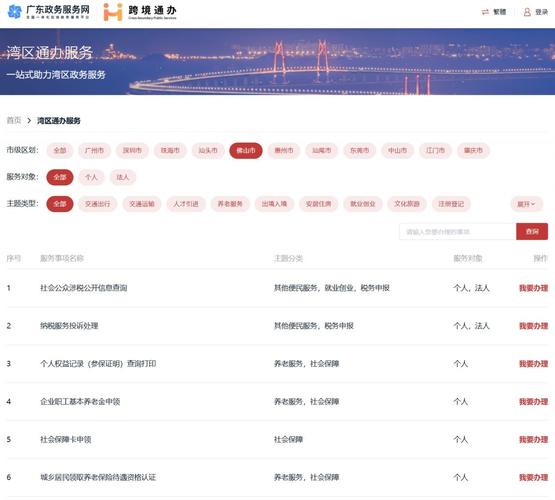Filter the theme by 安居住房
Viewport: 555px width, 500px height.
319,204
